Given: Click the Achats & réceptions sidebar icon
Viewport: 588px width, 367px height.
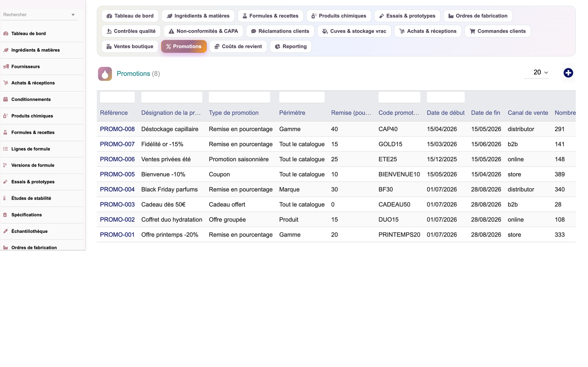Looking at the screenshot, I should [x=6, y=83].
